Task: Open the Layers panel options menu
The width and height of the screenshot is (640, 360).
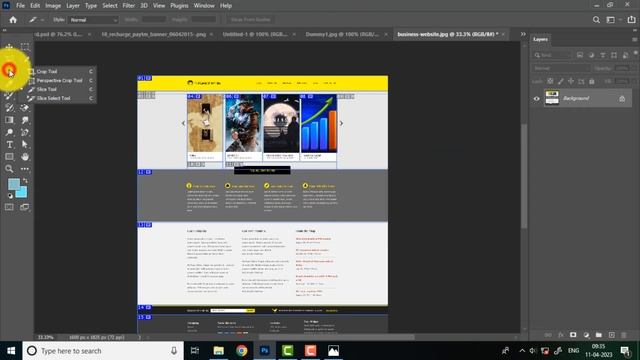Action: [x=634, y=40]
